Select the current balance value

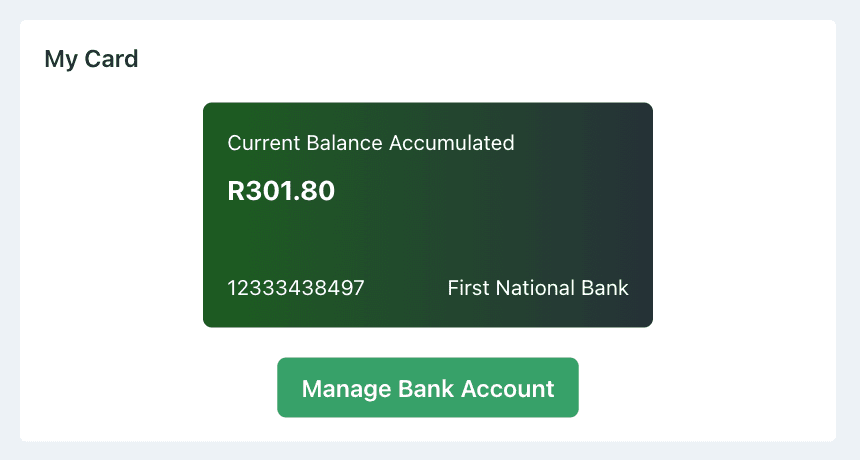pos(281,191)
